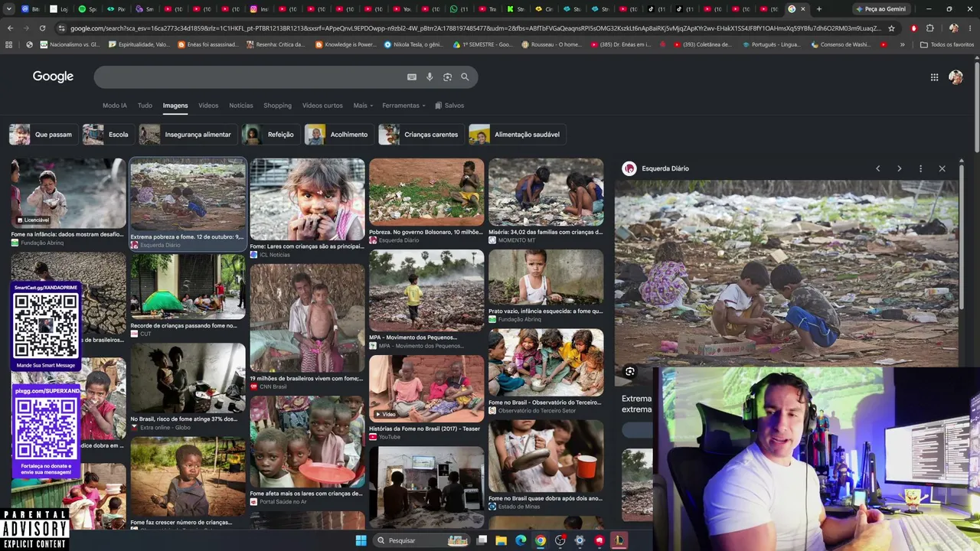The image size is (980, 551).
Task: Open the Google account avatar menu
Action: point(955,77)
